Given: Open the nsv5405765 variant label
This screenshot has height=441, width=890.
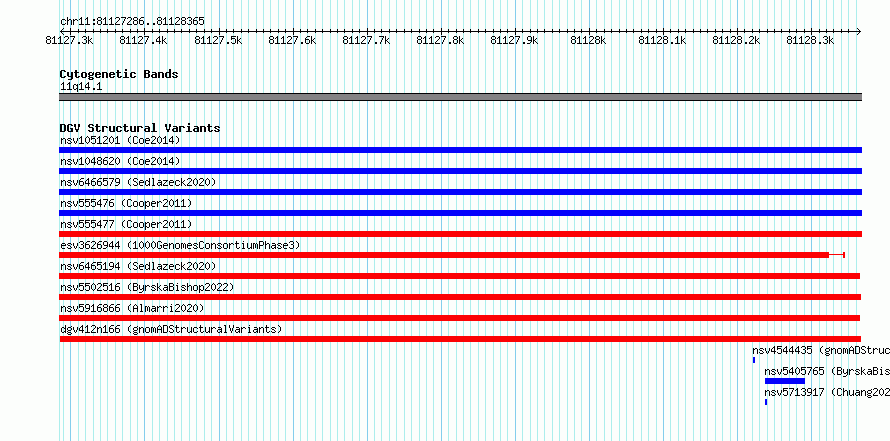Looking at the screenshot, I should [827, 371].
